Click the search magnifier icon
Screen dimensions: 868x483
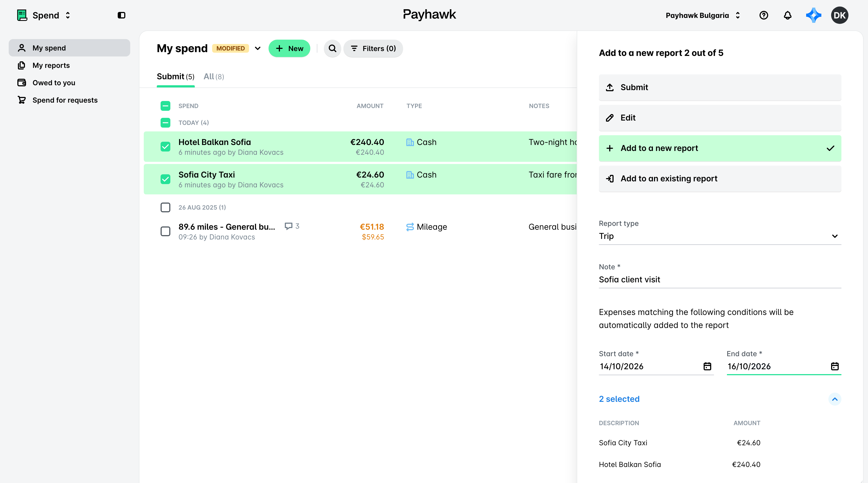(x=332, y=49)
